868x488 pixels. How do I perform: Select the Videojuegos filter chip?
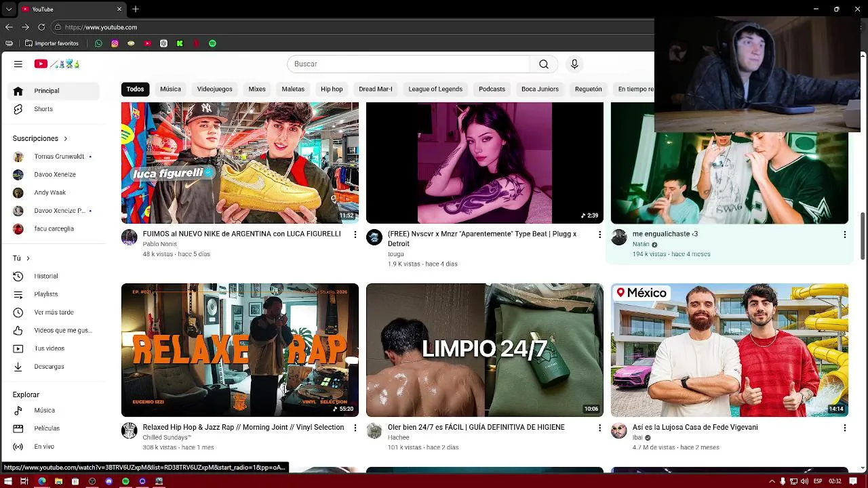pos(214,89)
